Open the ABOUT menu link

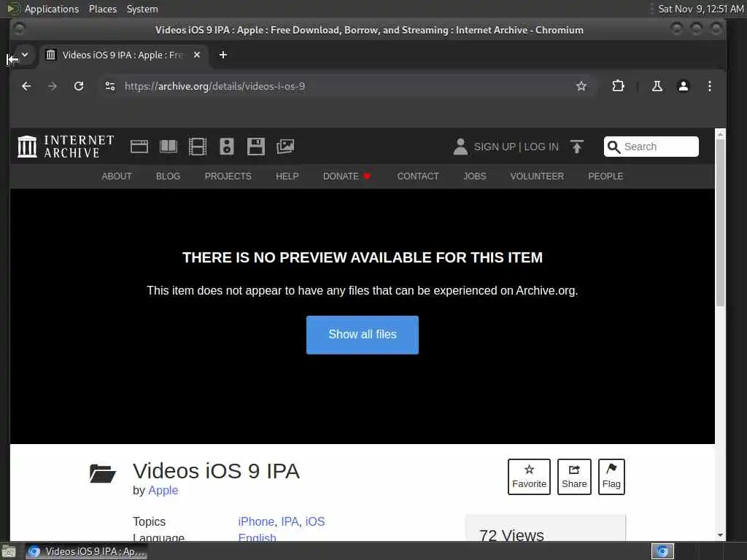coord(116,176)
